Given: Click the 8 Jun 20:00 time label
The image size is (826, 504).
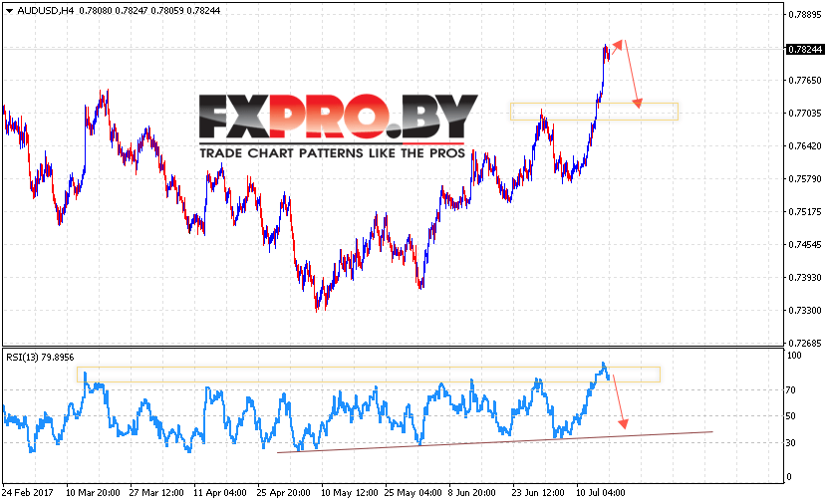Looking at the screenshot, I should pyautogui.click(x=472, y=493).
